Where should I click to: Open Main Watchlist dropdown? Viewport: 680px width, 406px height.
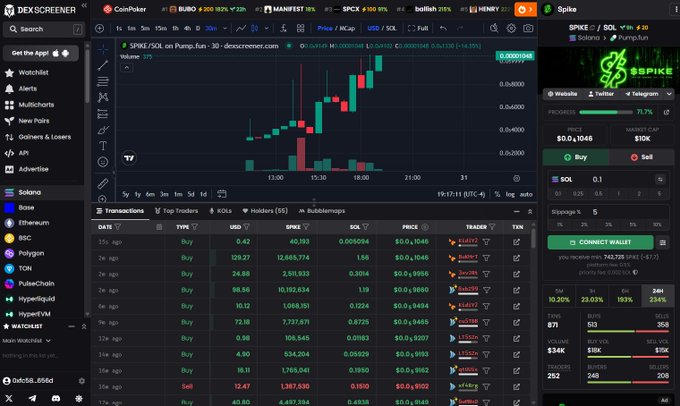pyautogui.click(x=26, y=341)
